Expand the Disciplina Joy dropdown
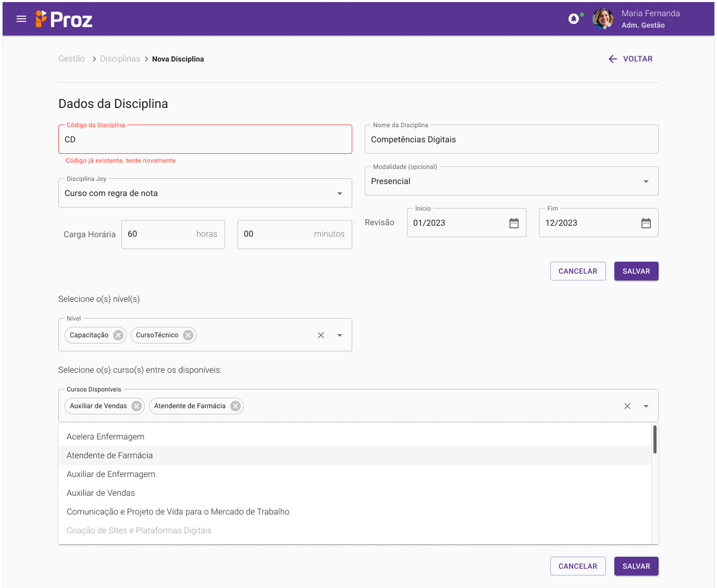Image resolution: width=717 pixels, height=588 pixels. [340, 193]
